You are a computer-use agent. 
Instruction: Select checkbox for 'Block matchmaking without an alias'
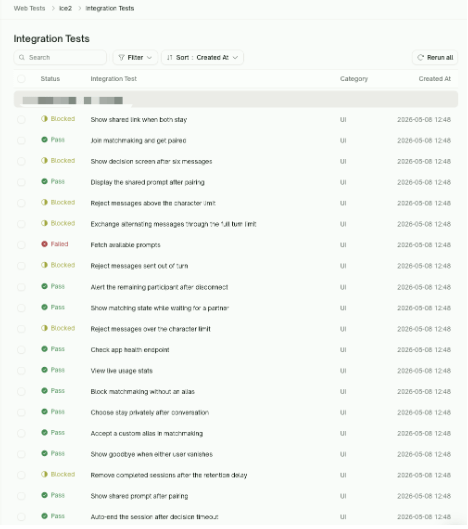(21, 392)
